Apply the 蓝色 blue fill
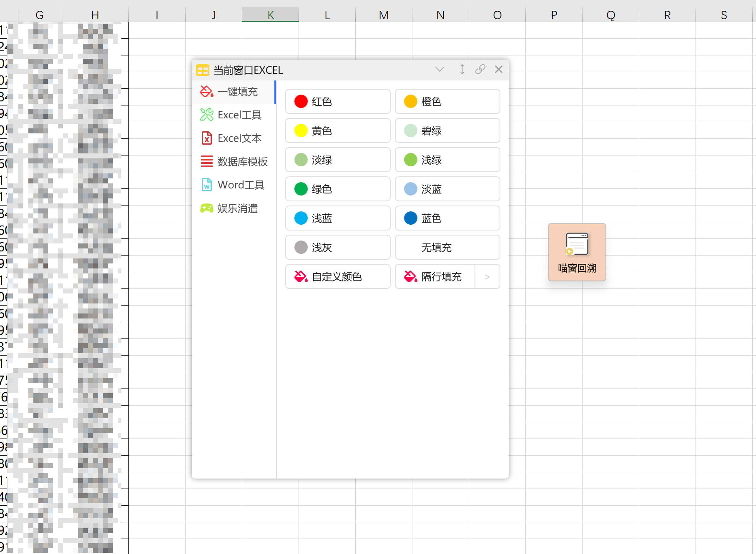The image size is (756, 554). [447, 218]
